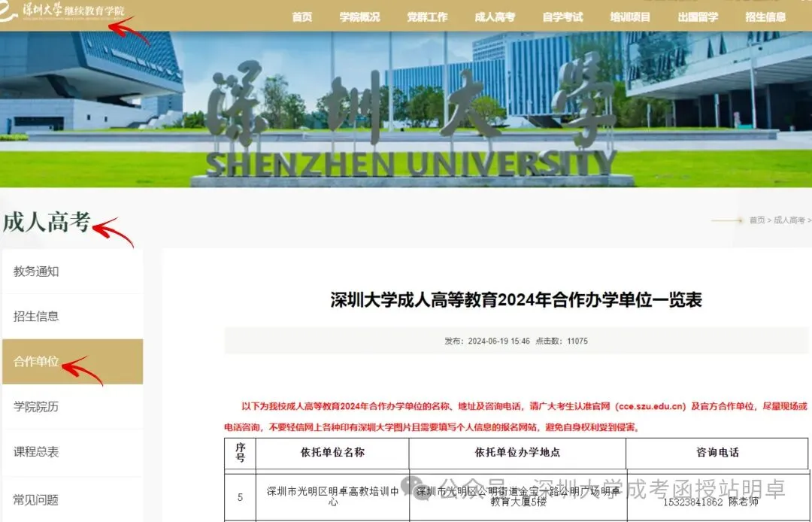The height and width of the screenshot is (522, 812).
Task: Click the 序号 table header
Action: pos(241,453)
